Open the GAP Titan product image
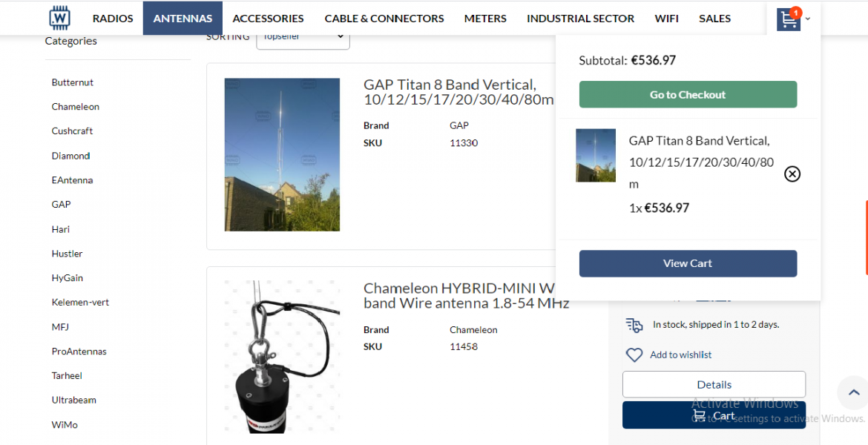The image size is (868, 445). point(282,154)
